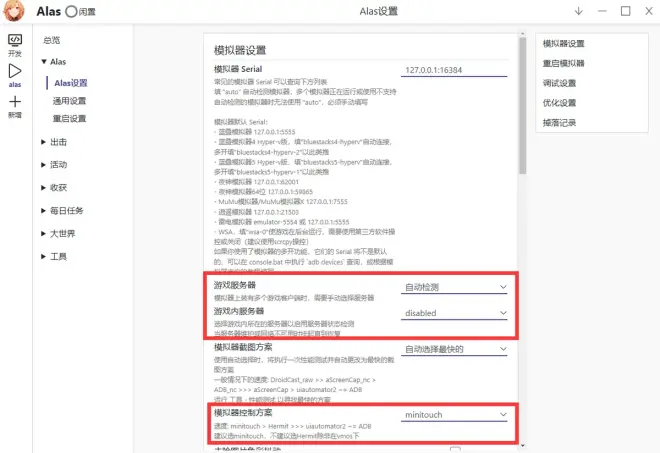Click the 闲置 idle status indicator
The height and width of the screenshot is (453, 660).
[81, 11]
